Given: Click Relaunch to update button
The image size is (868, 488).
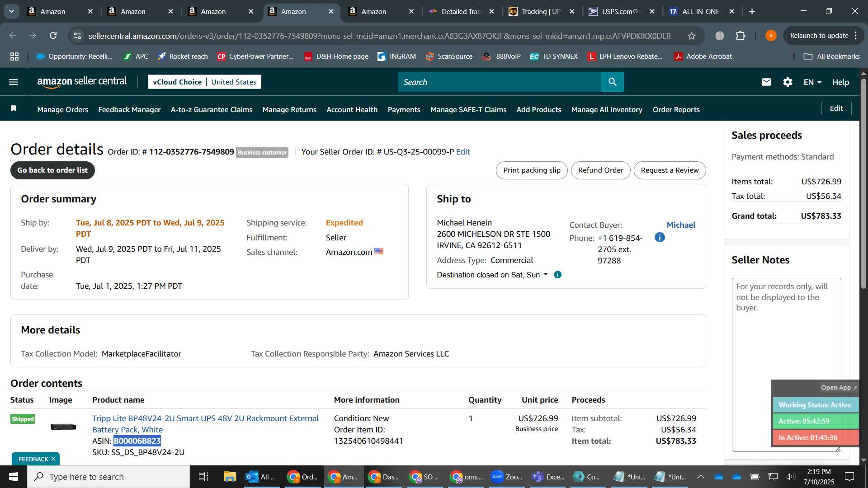Looking at the screenshot, I should coord(819,36).
